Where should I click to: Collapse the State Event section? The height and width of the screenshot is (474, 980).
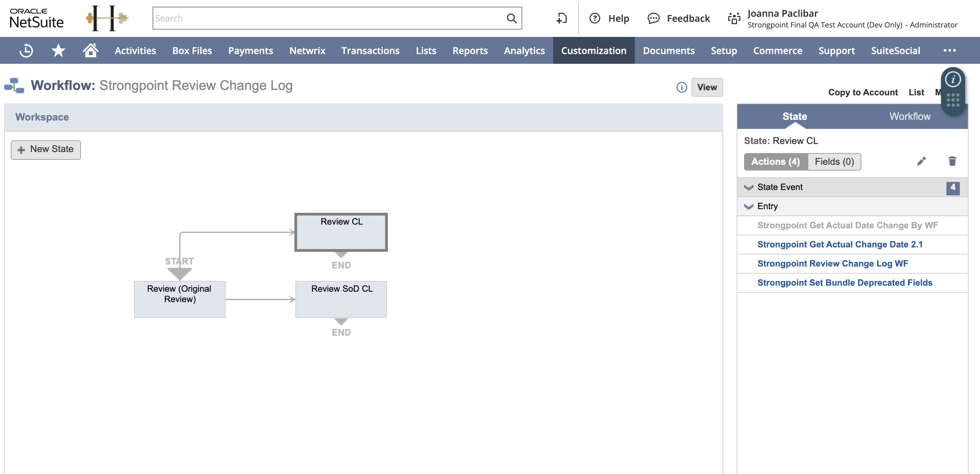[x=748, y=187]
